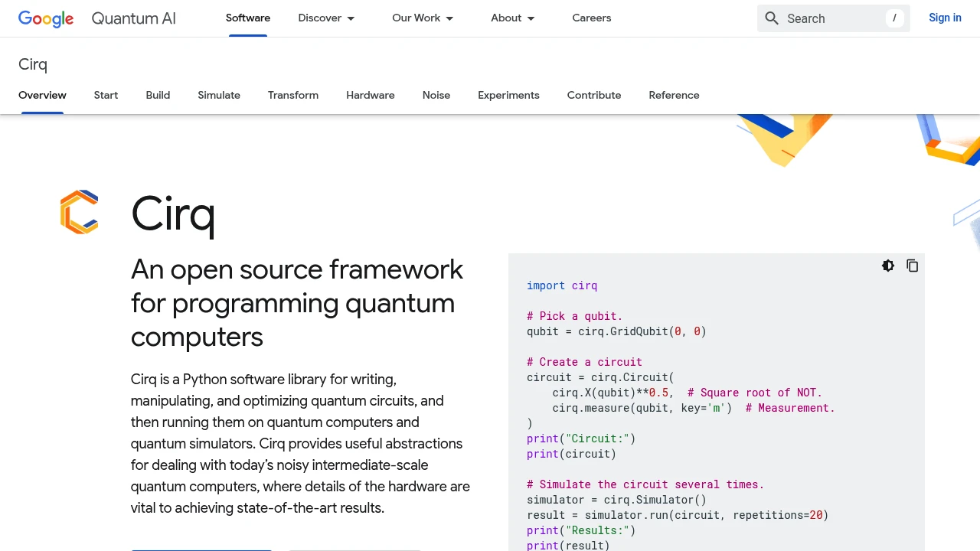Toggle dark mode on the code sample
980x551 pixels.
[888, 266]
